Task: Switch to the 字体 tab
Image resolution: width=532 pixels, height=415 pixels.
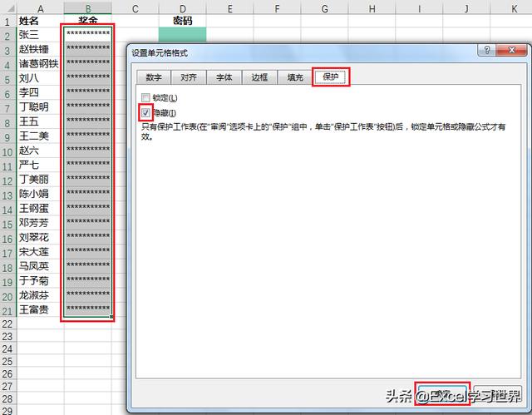Action: [x=224, y=77]
